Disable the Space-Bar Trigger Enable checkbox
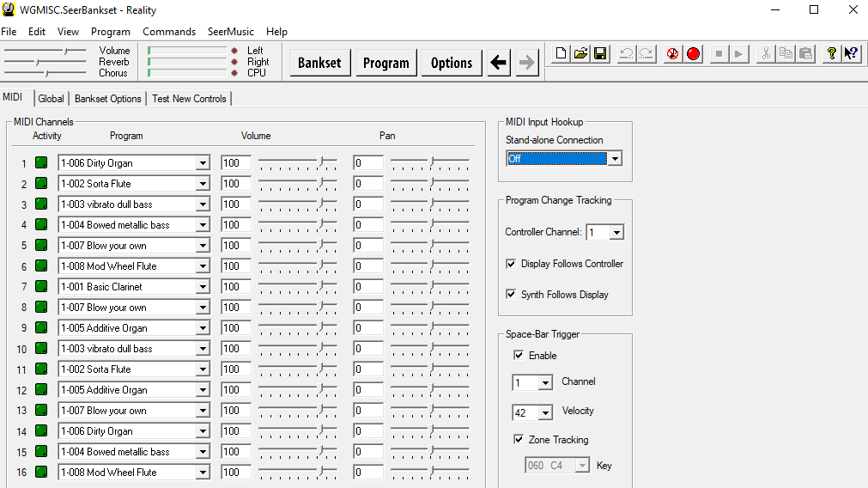This screenshot has width=868, height=488. pyautogui.click(x=519, y=356)
